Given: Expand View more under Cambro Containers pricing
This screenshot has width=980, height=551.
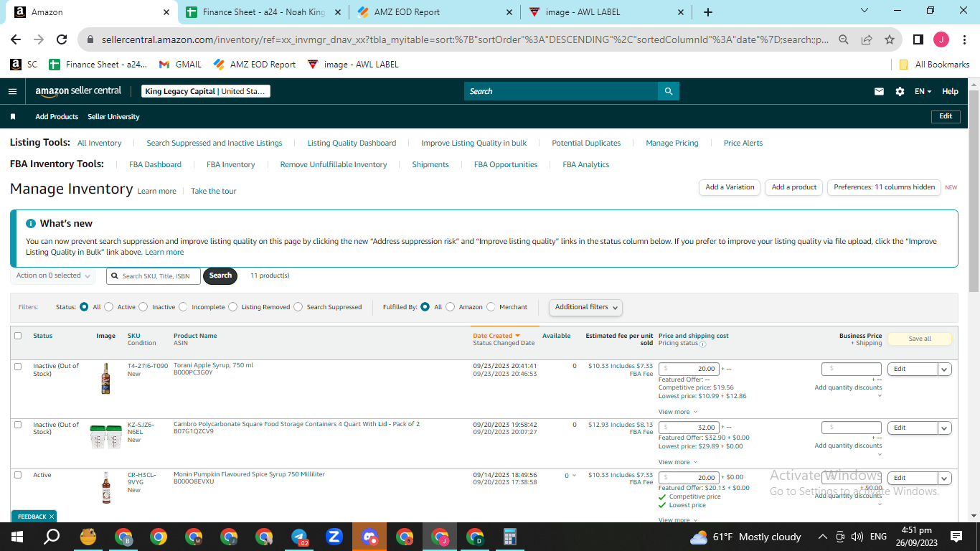Looking at the screenshot, I should pyautogui.click(x=677, y=462).
